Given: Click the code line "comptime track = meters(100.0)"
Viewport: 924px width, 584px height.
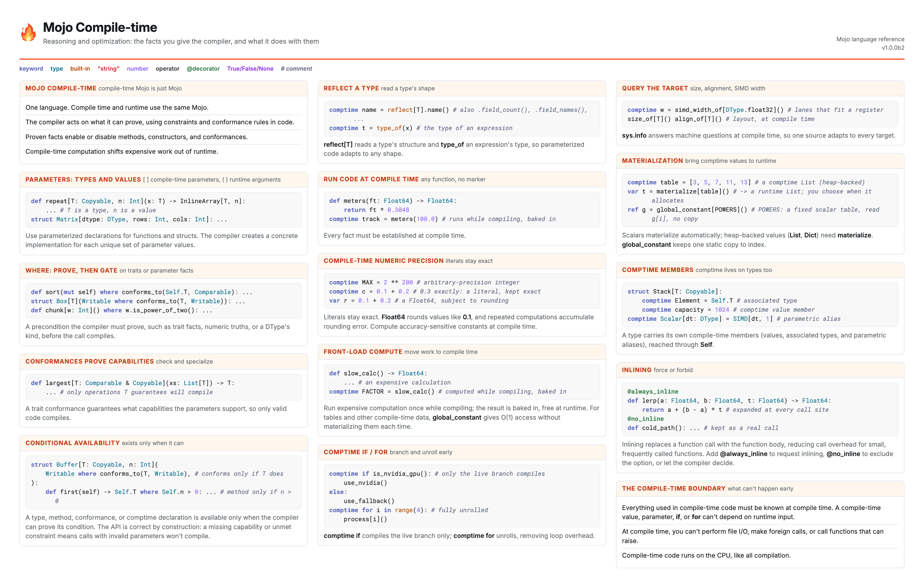Looking at the screenshot, I should point(442,219).
